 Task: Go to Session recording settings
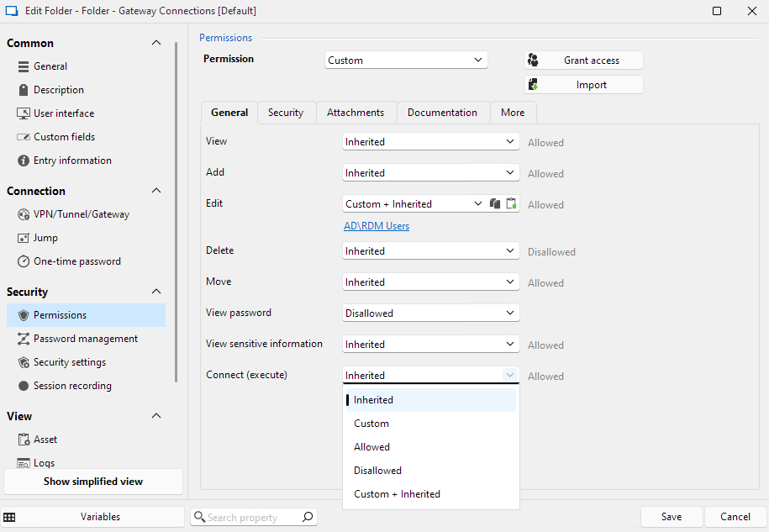coord(71,386)
